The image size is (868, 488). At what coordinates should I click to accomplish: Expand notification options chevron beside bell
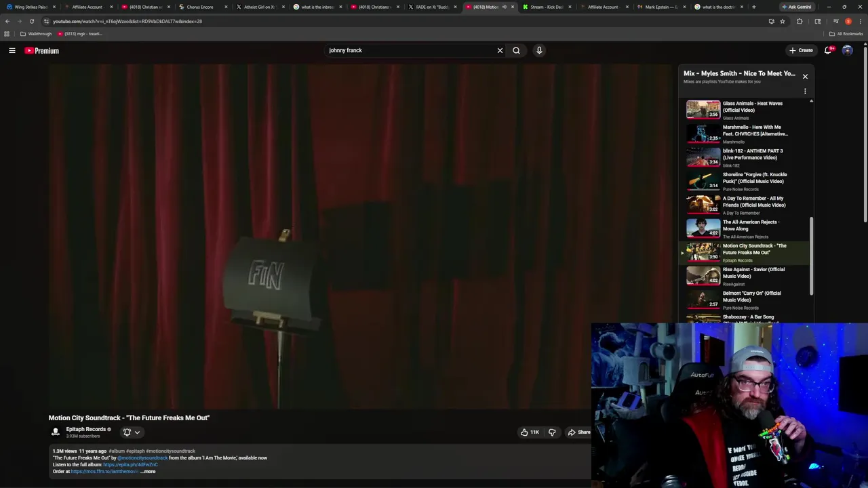click(137, 432)
